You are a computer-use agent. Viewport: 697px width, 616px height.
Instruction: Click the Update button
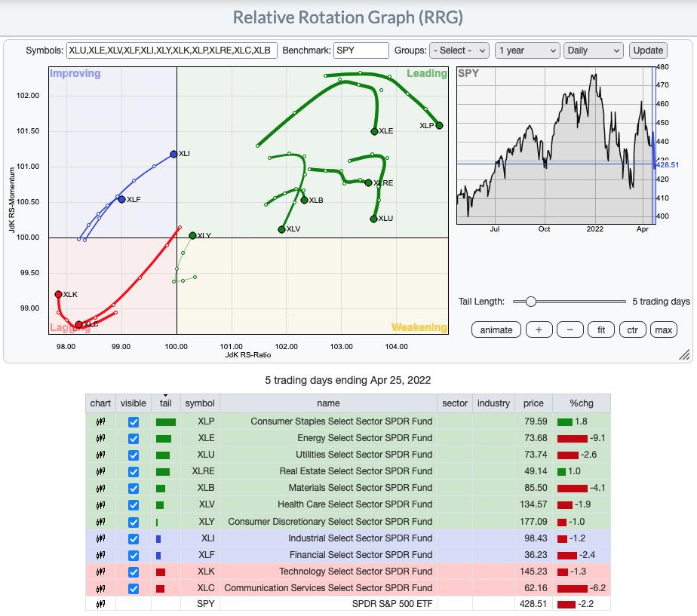pyautogui.click(x=648, y=51)
